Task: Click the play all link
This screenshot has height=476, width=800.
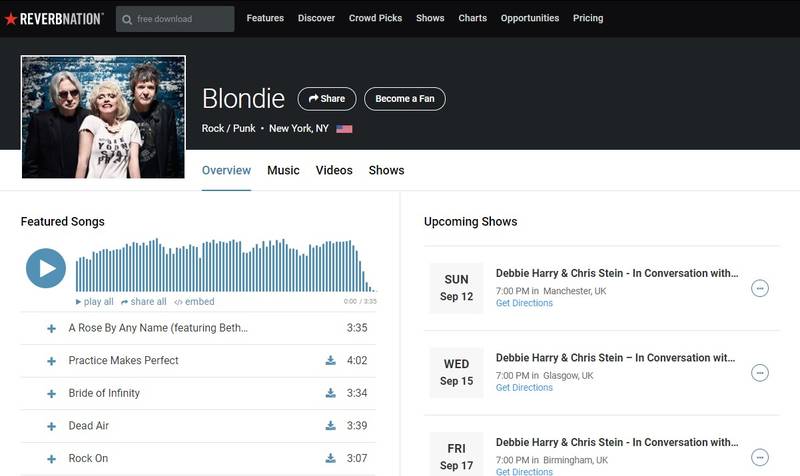Action: point(95,302)
